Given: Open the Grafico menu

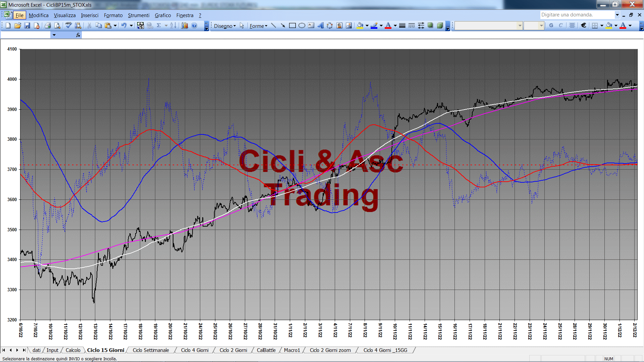Looking at the screenshot, I should [x=163, y=15].
